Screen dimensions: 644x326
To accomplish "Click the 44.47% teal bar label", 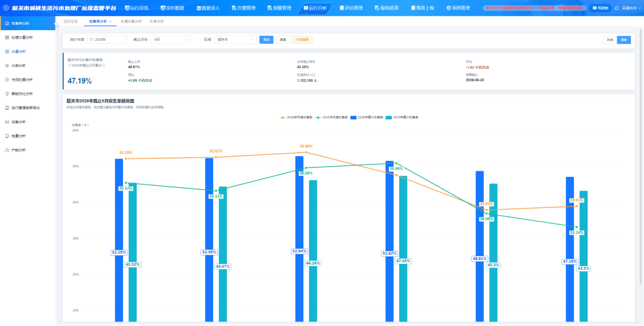I will [223, 266].
